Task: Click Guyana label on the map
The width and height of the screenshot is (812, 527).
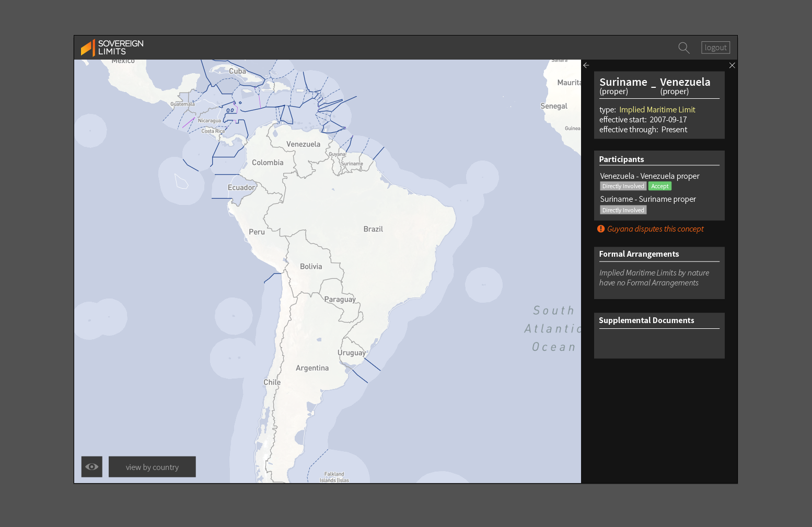Action: pos(337,154)
